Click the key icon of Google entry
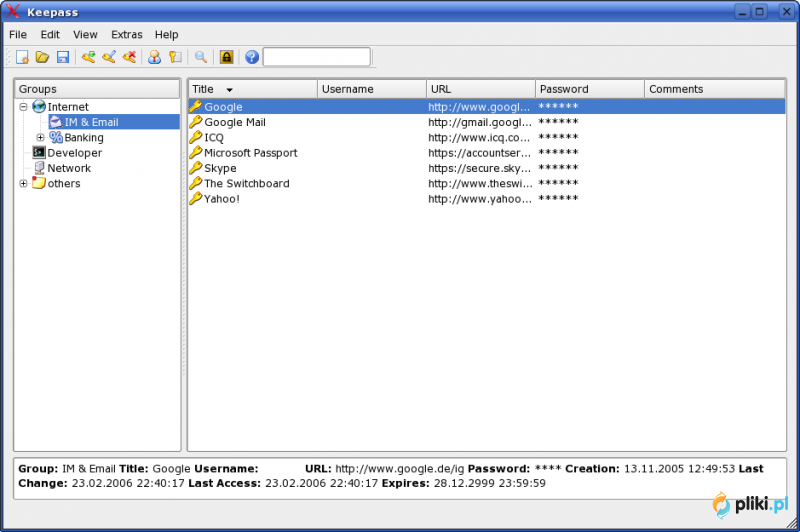This screenshot has height=532, width=800. pyautogui.click(x=195, y=107)
